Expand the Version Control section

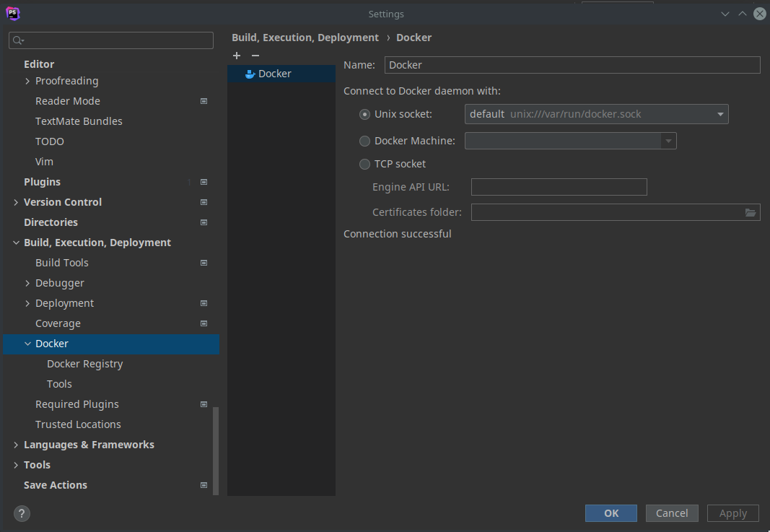(16, 202)
